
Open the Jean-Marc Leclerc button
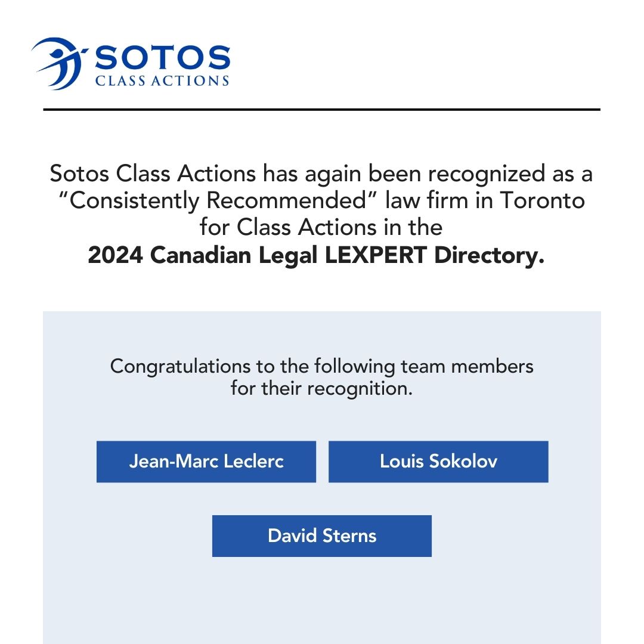[206, 462]
